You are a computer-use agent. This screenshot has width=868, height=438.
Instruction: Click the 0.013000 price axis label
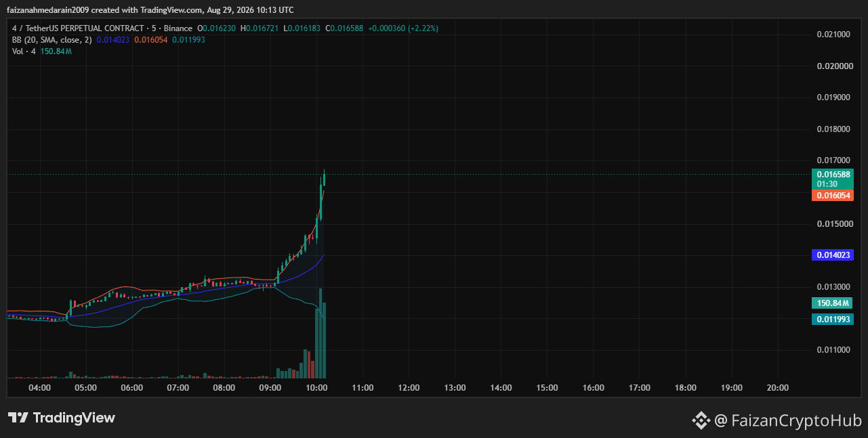coord(833,287)
